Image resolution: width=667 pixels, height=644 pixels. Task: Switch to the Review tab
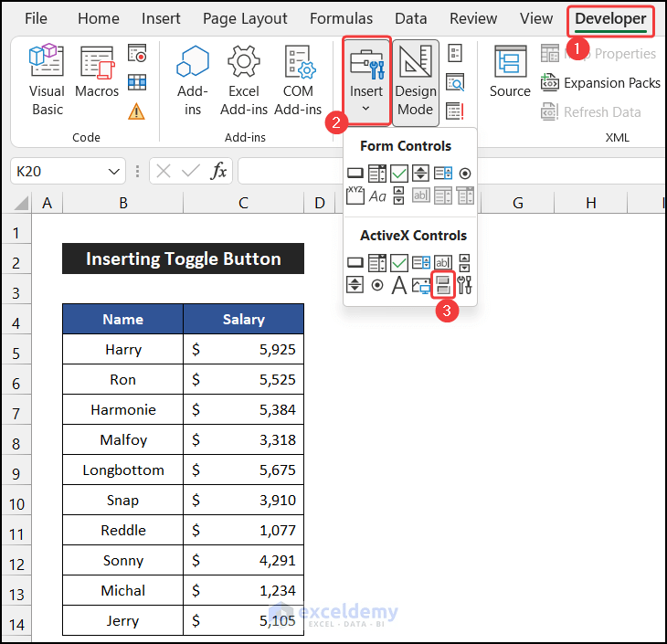473,18
